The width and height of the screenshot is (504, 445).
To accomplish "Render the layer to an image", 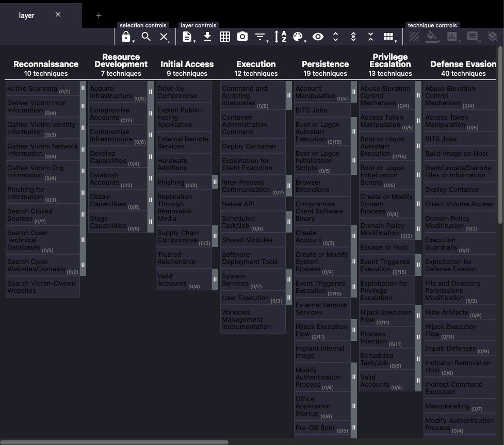I will (x=241, y=37).
